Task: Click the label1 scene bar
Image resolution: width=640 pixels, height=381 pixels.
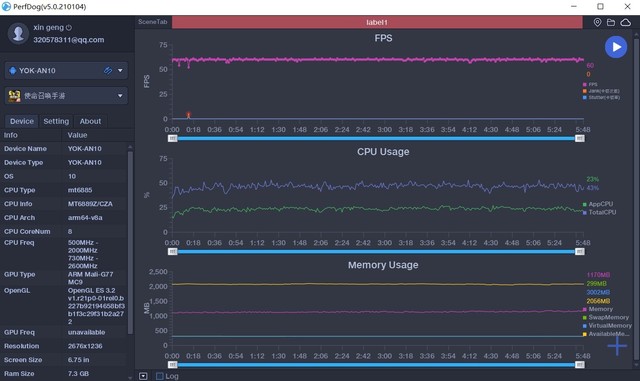Action: [x=377, y=22]
